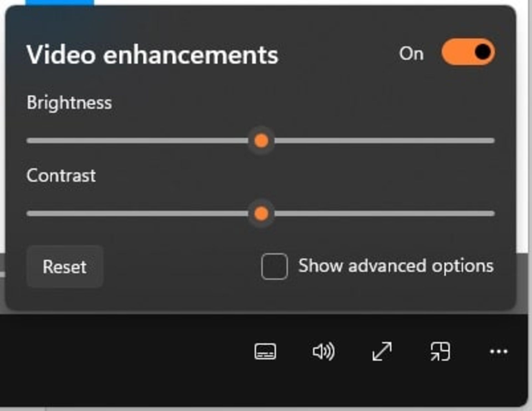The image size is (532, 411).
Task: Click the volume speaker icon
Action: coord(323,351)
